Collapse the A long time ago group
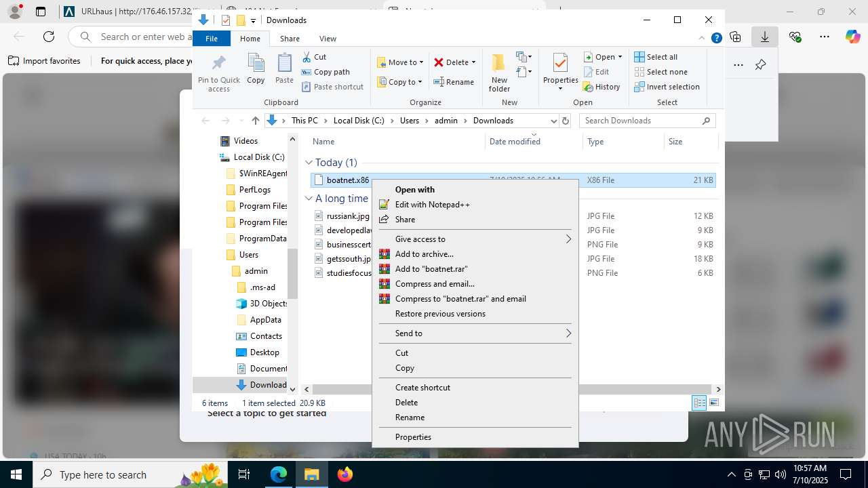Screen dimensions: 868x488 point(309,199)
